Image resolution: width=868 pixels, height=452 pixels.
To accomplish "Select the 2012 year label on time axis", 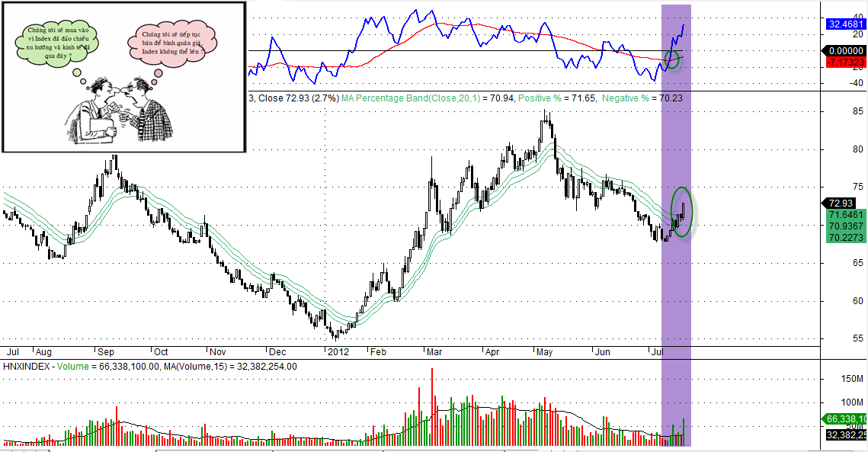I will pos(338,351).
